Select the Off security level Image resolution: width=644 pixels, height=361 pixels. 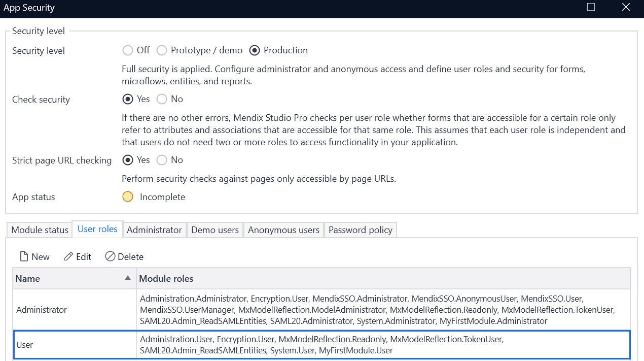click(x=128, y=50)
